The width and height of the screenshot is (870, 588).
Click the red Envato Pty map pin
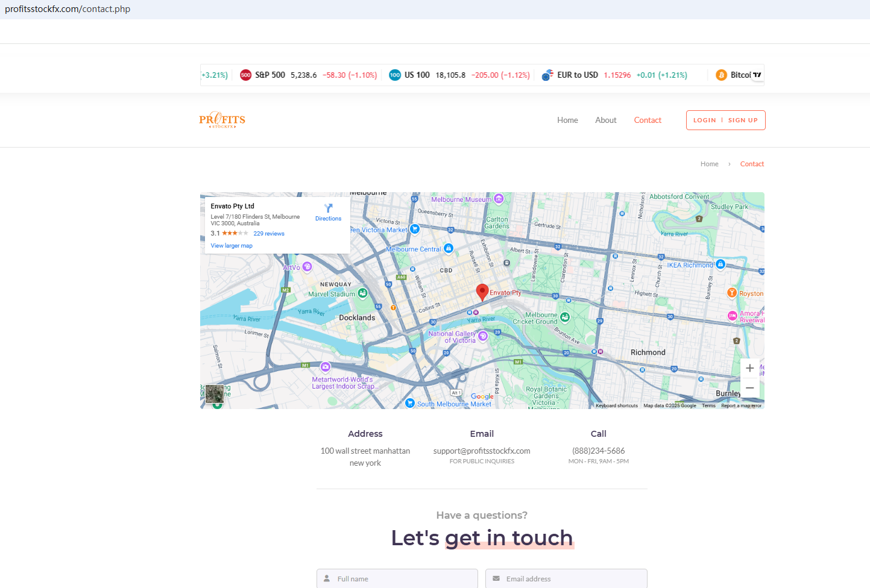(x=482, y=292)
